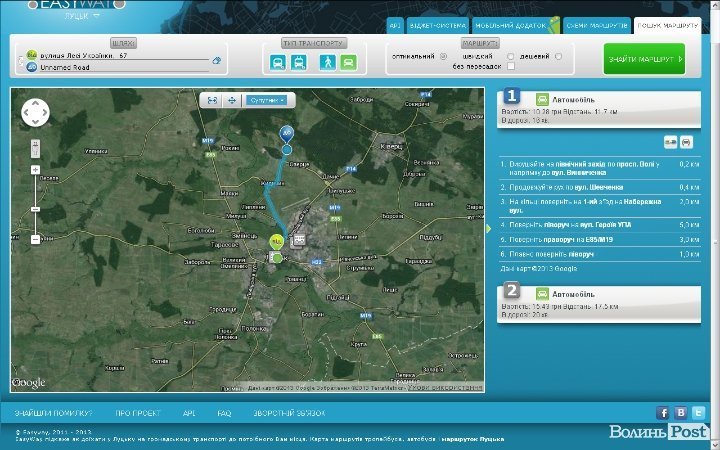Open the Facebook social icon
This screenshot has width=720, height=450.
click(662, 412)
